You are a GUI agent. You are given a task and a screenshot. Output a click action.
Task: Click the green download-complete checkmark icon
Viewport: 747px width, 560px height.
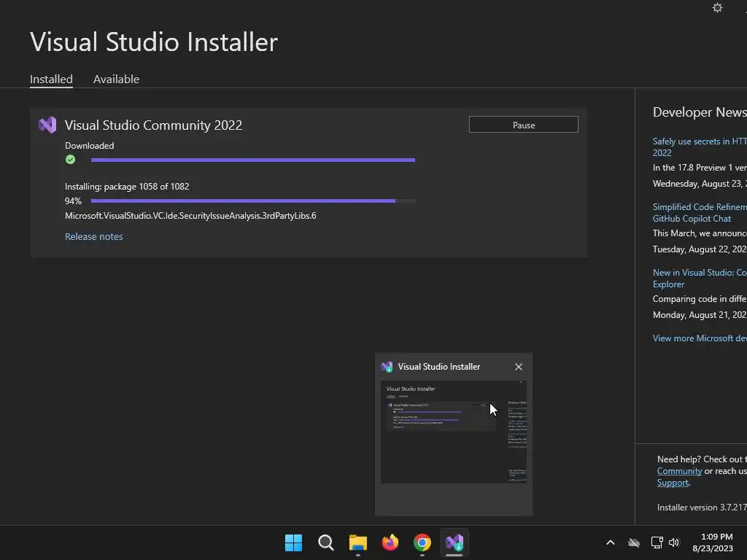[71, 160]
